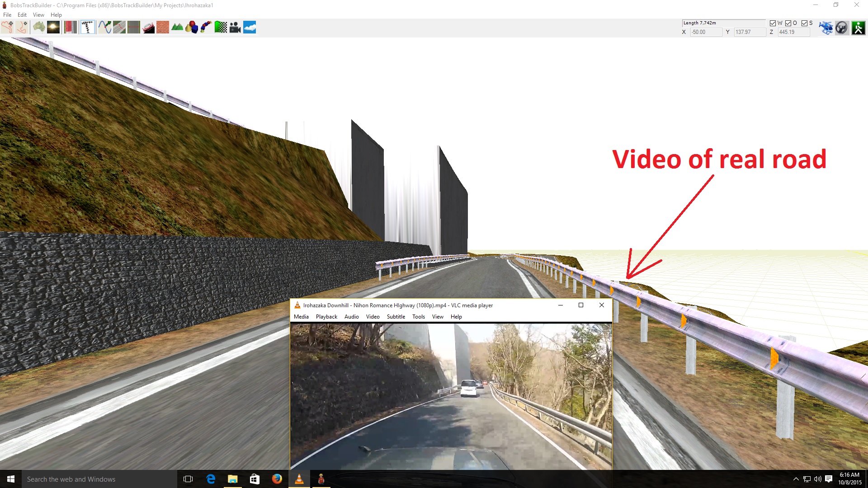Launch Microsoft Edge from taskbar

[211, 479]
